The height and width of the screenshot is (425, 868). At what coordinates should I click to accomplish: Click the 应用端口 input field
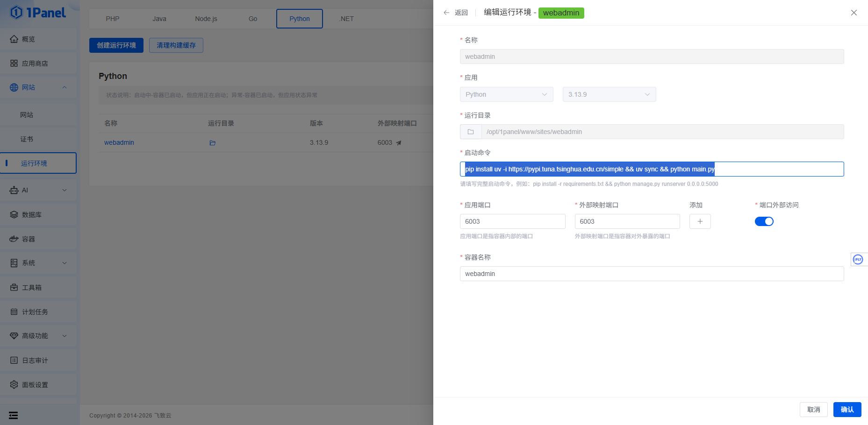512,221
